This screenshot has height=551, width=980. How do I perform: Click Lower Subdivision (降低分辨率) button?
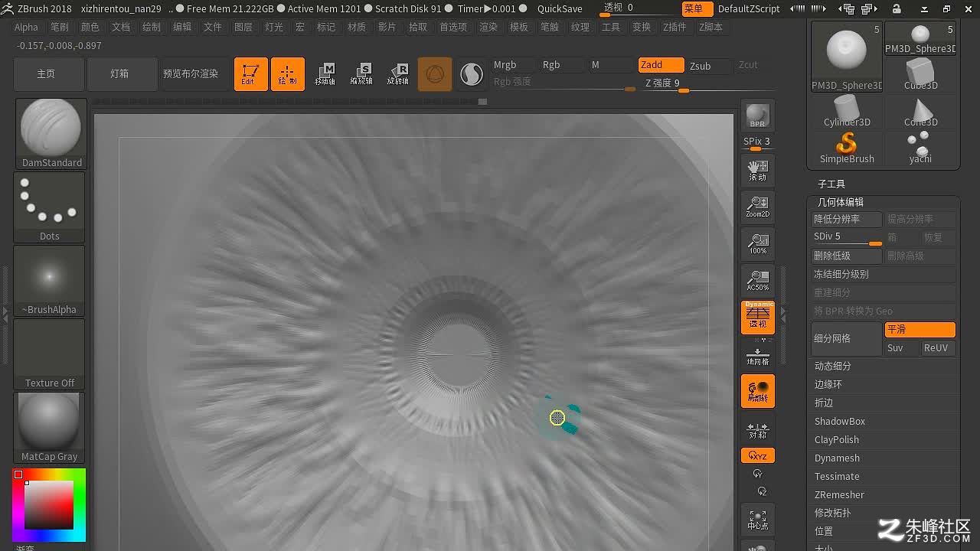pos(846,220)
